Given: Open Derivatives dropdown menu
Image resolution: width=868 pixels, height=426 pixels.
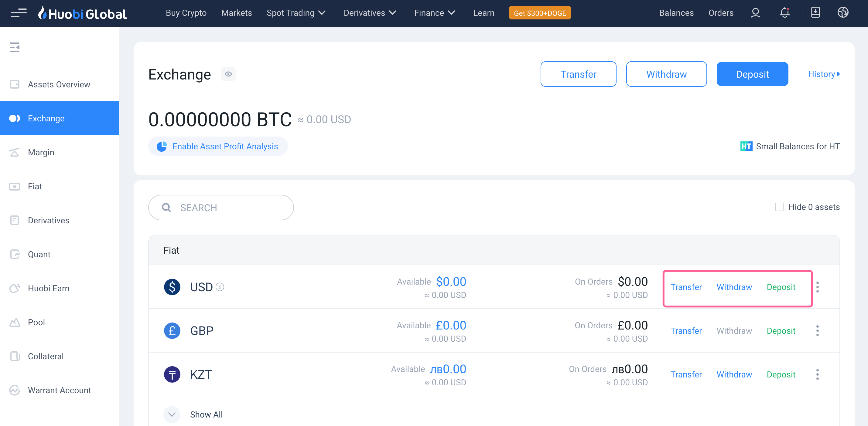Looking at the screenshot, I should [x=369, y=13].
